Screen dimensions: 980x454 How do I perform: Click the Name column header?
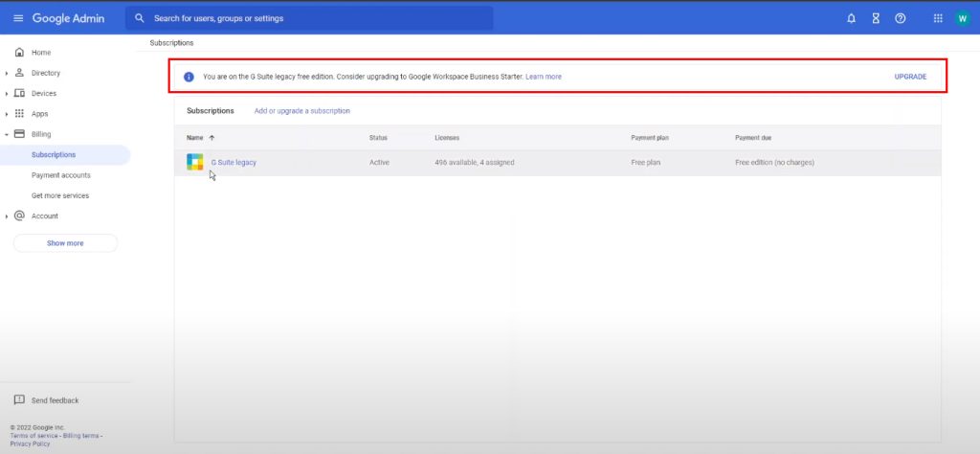[194, 138]
